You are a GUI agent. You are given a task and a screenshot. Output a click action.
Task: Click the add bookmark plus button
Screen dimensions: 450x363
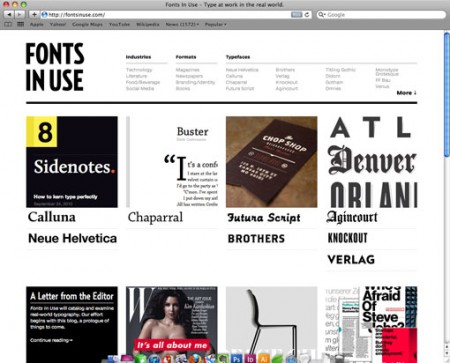pyautogui.click(x=34, y=15)
